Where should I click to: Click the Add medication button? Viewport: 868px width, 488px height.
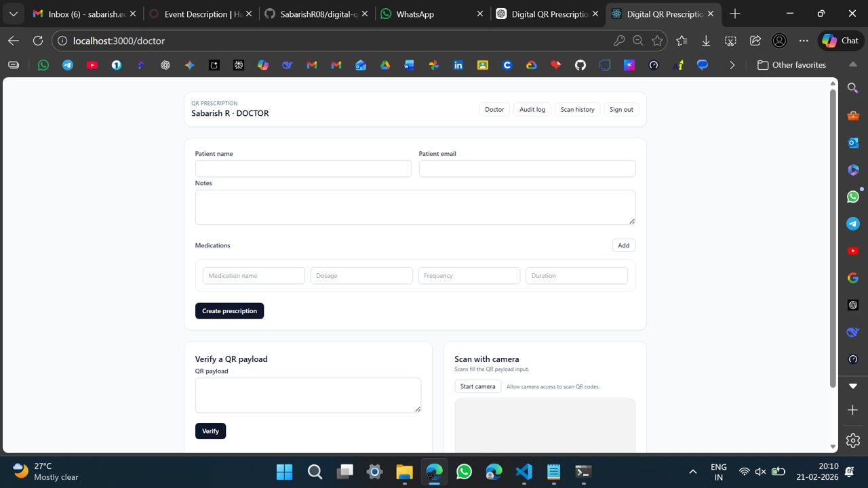point(623,245)
